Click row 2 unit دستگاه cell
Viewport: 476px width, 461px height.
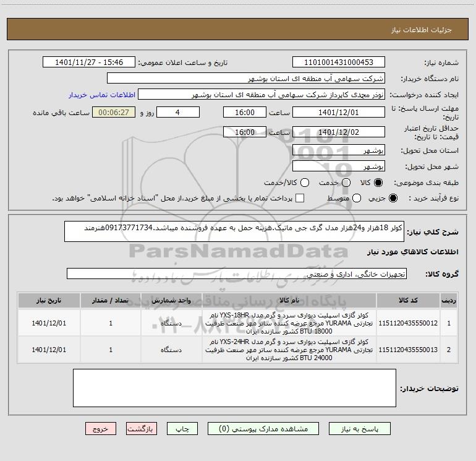pos(171,350)
